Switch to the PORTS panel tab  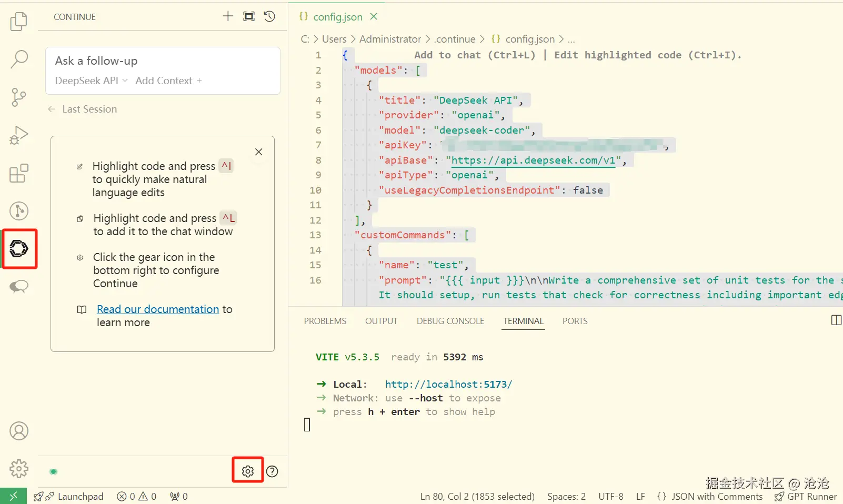click(575, 321)
